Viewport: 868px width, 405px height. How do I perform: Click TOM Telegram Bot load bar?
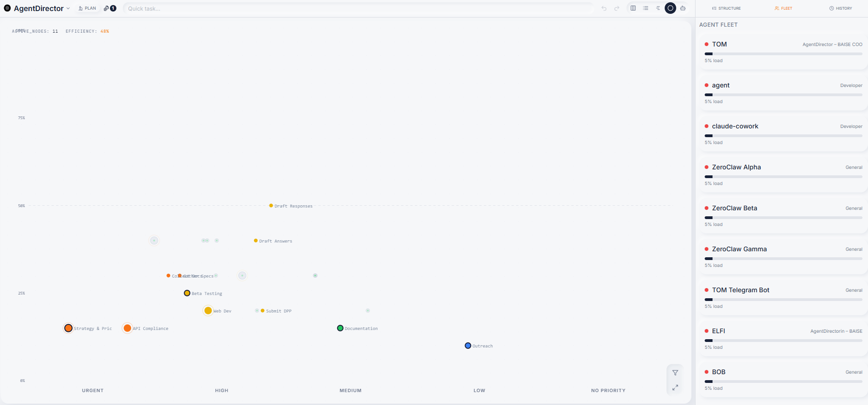tap(783, 300)
